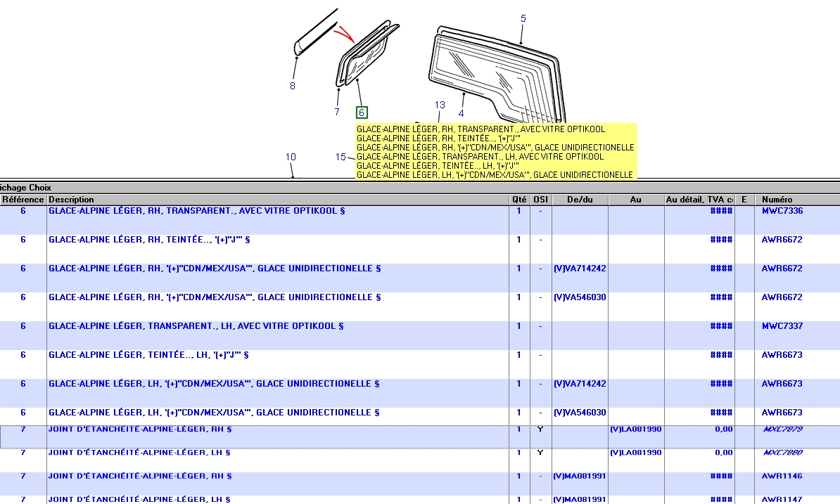Select the GLACE-ALPINE LÉGER, TEINTÉE, LH row
840x504 pixels.
pyautogui.click(x=148, y=355)
